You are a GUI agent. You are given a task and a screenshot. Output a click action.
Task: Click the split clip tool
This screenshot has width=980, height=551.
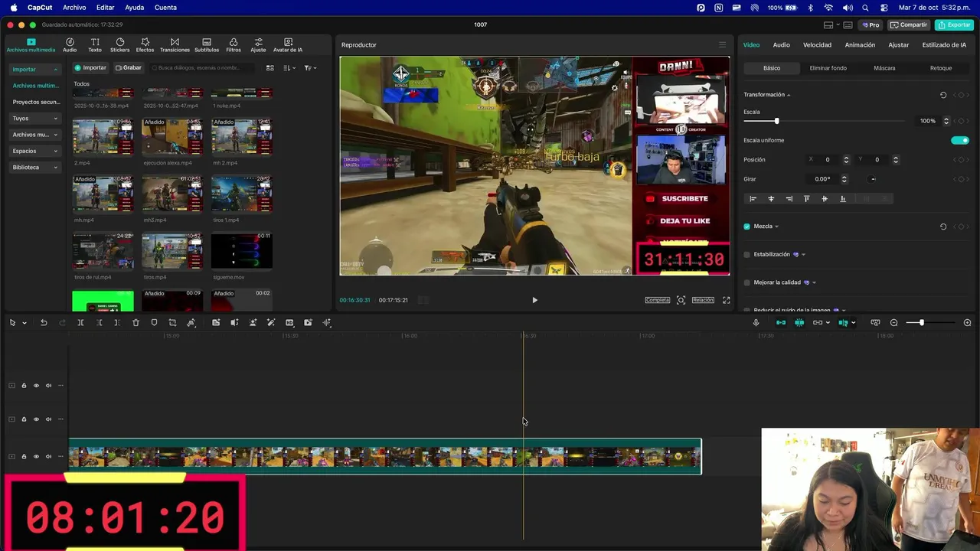[x=80, y=323]
